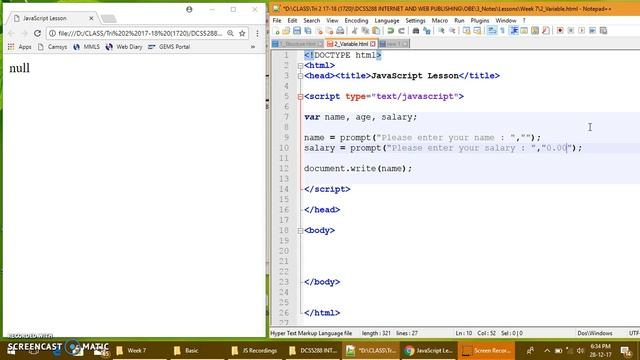Image resolution: width=640 pixels, height=360 pixels.
Task: Open the Web Diary bookmark
Action: [124, 47]
